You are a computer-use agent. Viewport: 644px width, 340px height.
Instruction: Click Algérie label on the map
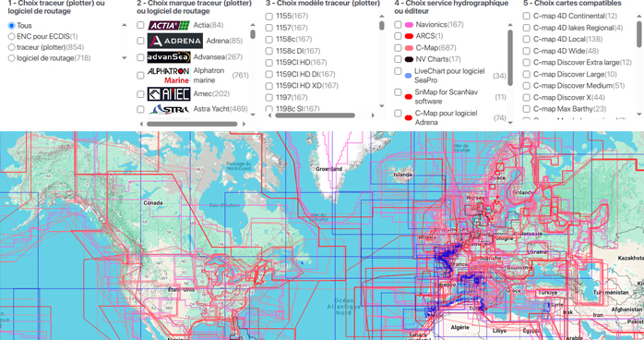click(460, 327)
